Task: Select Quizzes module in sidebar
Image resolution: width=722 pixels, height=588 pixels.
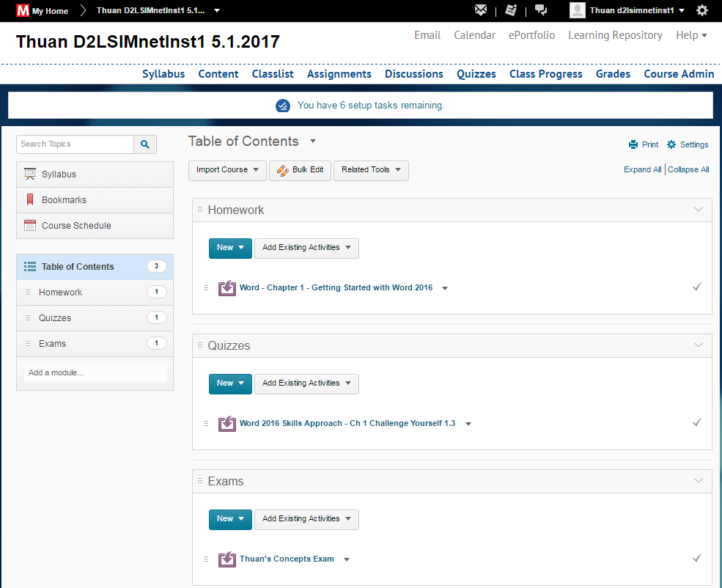Action: (x=95, y=318)
